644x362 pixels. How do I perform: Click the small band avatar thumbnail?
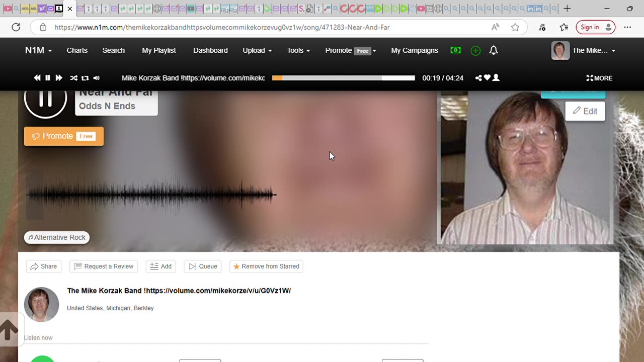click(42, 305)
